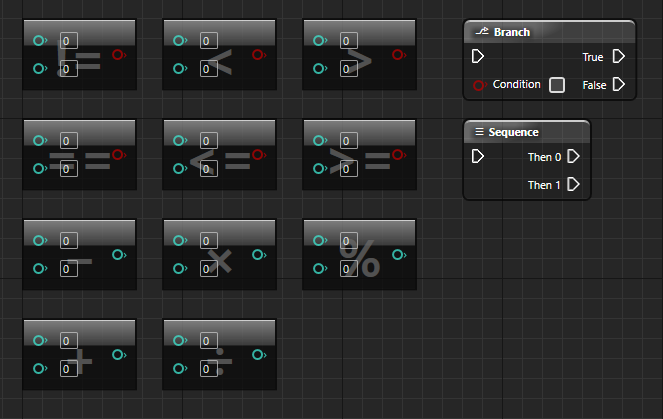The height and width of the screenshot is (419, 663).
Task: Click the greater-than node's red output pin
Action: coord(399,55)
